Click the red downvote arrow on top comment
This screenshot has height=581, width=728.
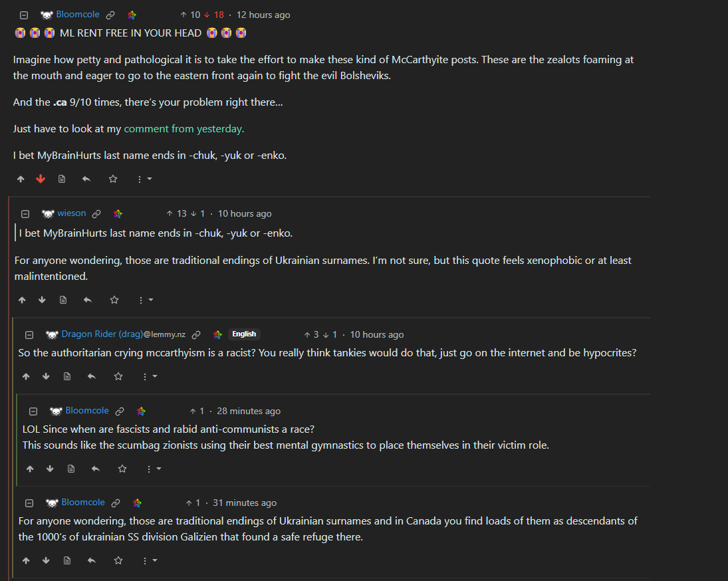[x=41, y=179]
